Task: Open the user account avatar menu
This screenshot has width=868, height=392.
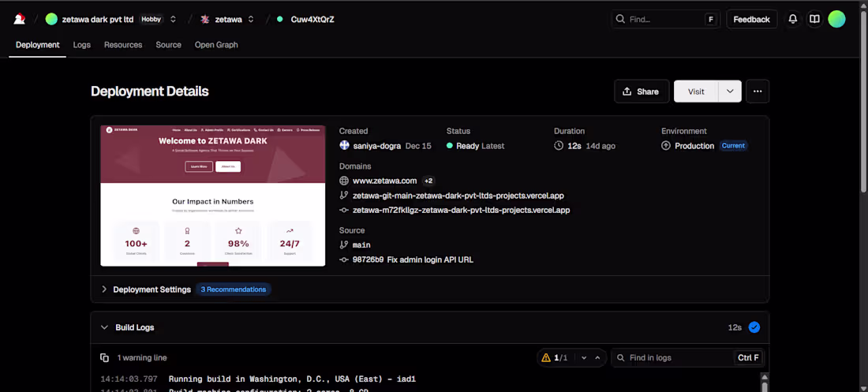Action: tap(836, 19)
